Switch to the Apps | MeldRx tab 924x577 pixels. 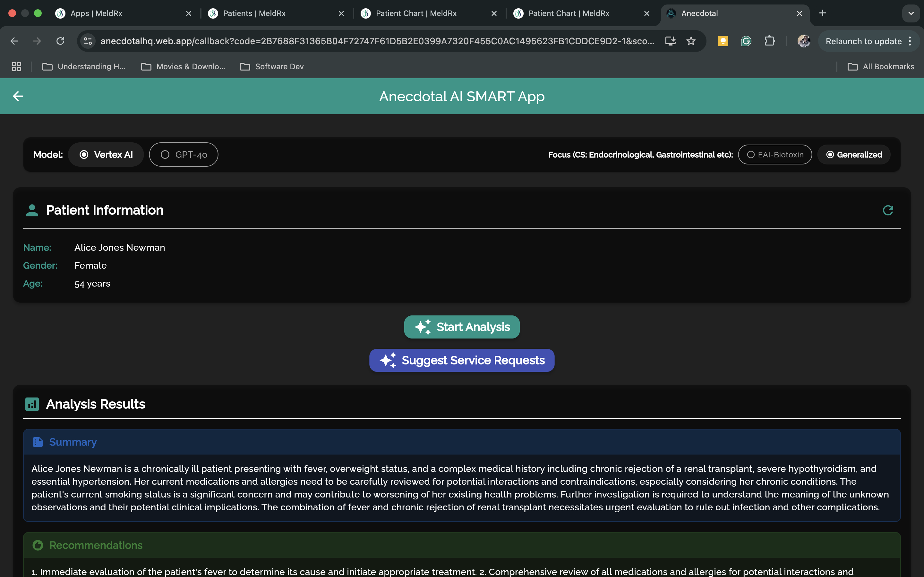tap(96, 13)
